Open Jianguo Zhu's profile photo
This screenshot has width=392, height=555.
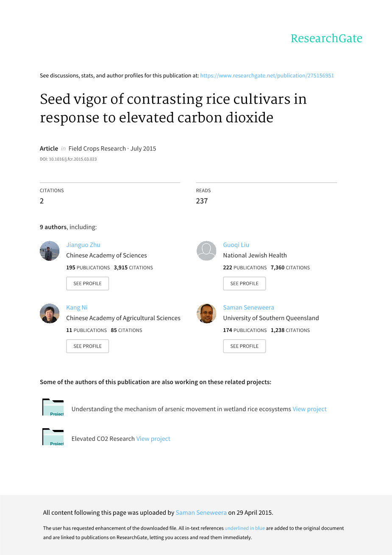click(50, 251)
